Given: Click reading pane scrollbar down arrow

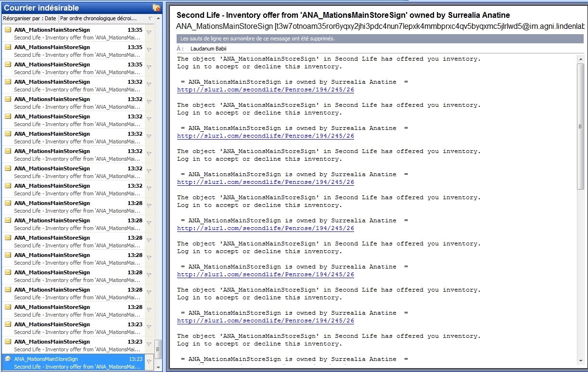Looking at the screenshot, I should [580, 361].
